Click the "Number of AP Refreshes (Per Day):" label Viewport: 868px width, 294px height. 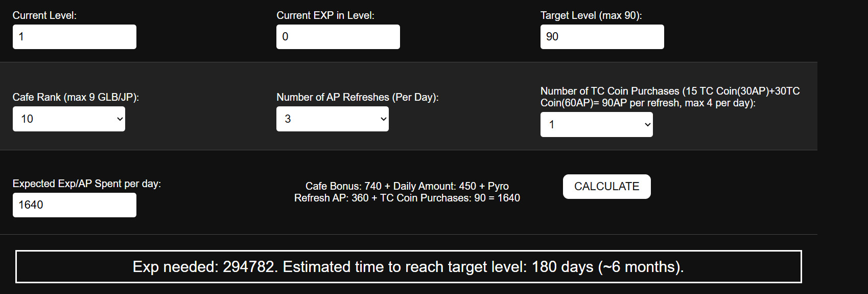[x=357, y=97]
